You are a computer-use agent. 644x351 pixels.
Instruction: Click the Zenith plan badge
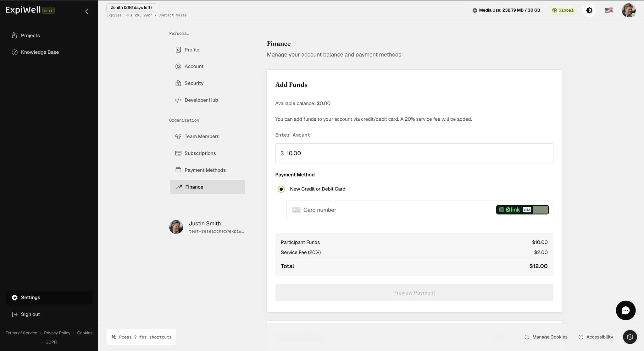pos(131,8)
